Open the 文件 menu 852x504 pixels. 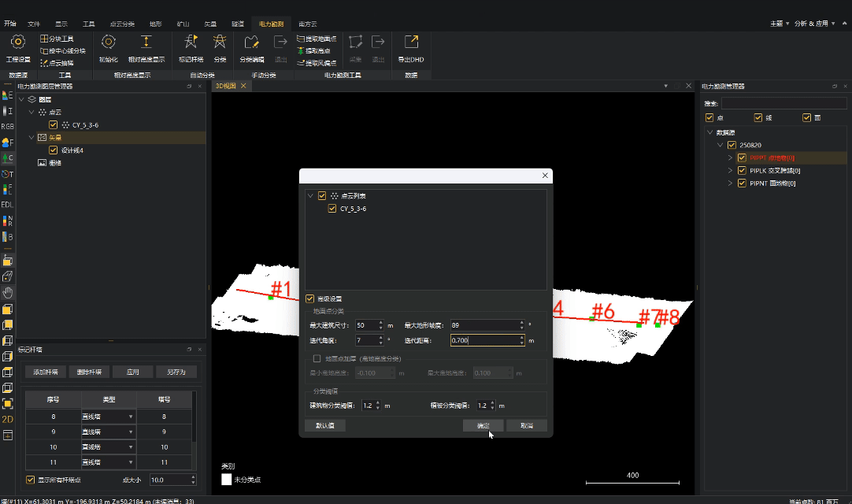click(x=34, y=24)
